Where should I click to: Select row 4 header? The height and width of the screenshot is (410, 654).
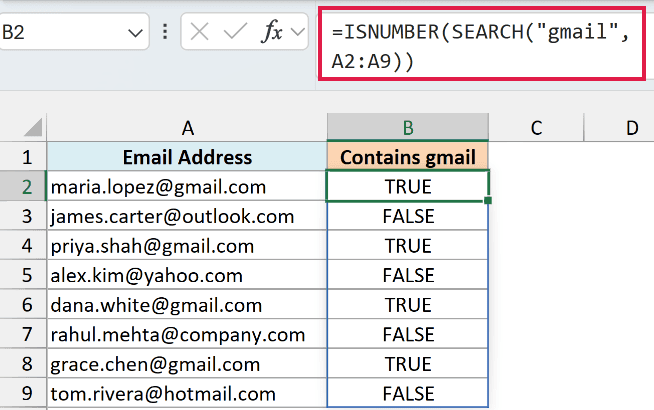point(23,246)
